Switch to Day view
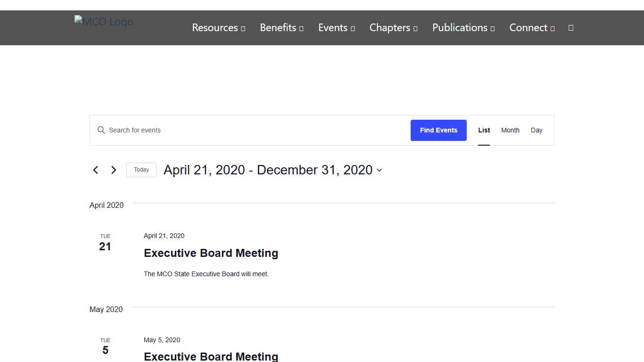 (x=537, y=131)
